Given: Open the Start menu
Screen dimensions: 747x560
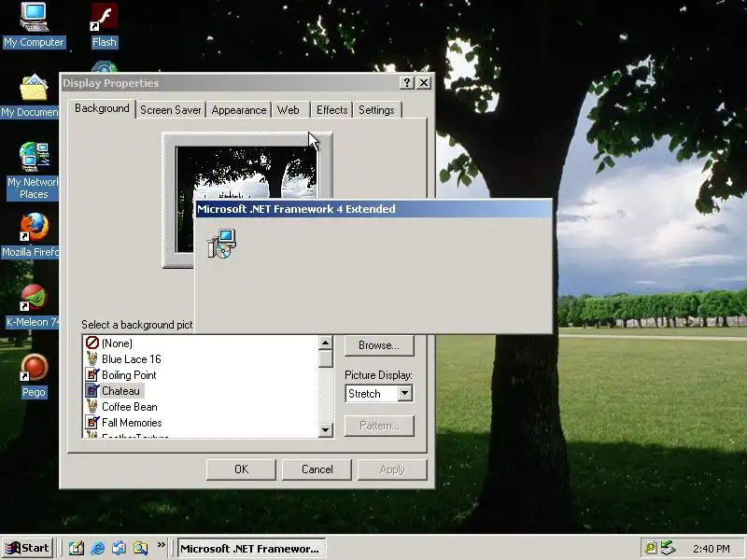Looking at the screenshot, I should pyautogui.click(x=28, y=548).
